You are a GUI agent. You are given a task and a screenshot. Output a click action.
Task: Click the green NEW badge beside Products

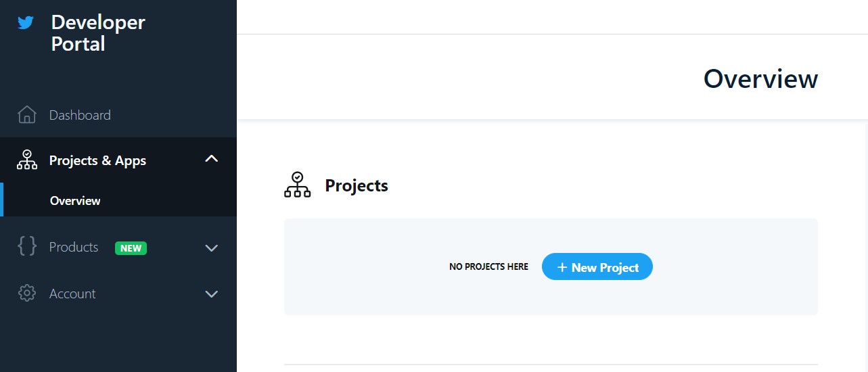[x=131, y=248]
